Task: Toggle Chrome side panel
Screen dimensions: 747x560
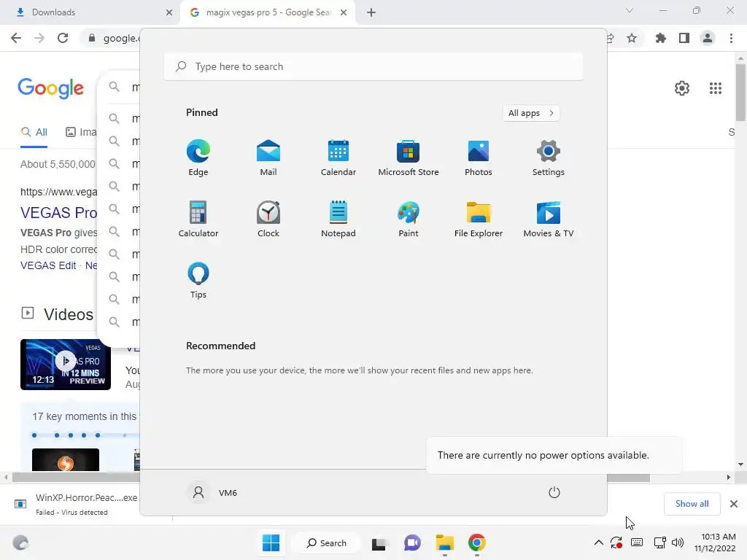Action: 684,38
